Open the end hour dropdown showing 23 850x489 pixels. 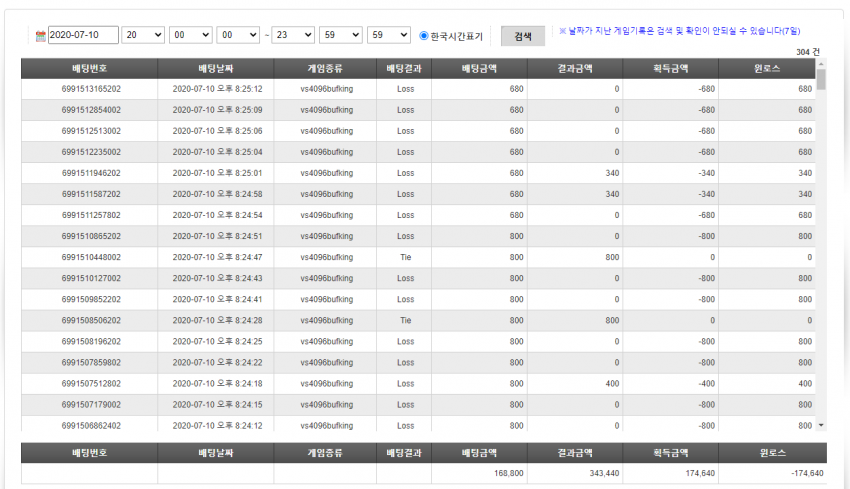[293, 35]
